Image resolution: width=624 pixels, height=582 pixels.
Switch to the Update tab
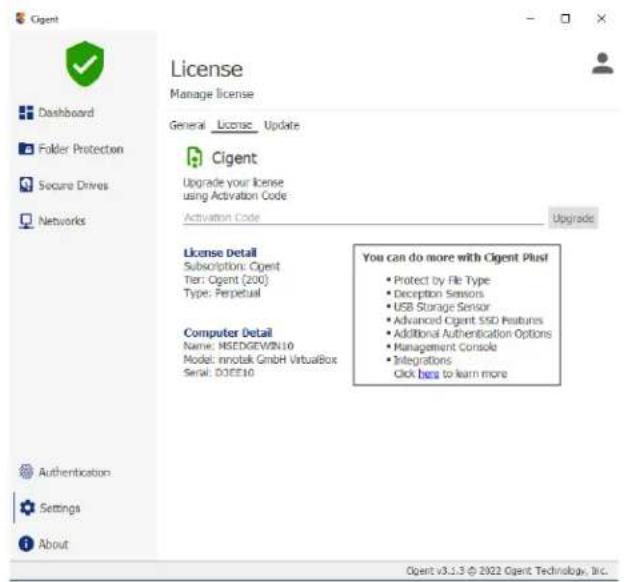click(x=282, y=125)
